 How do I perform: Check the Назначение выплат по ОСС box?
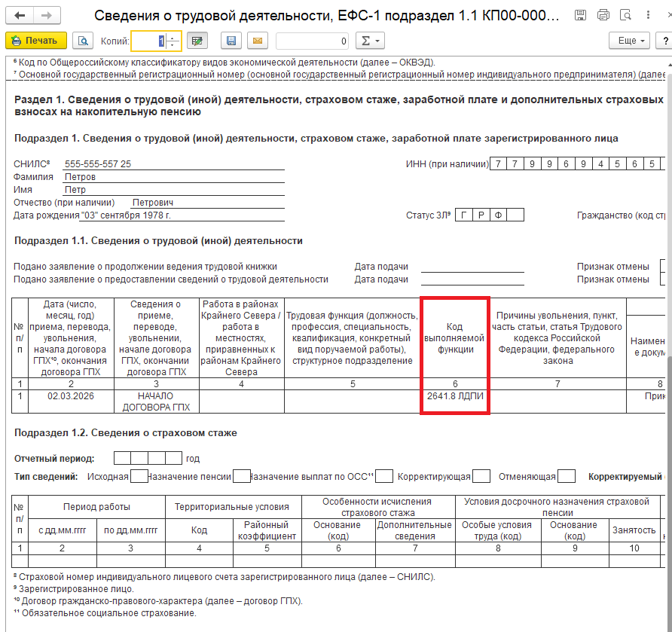tap(384, 476)
